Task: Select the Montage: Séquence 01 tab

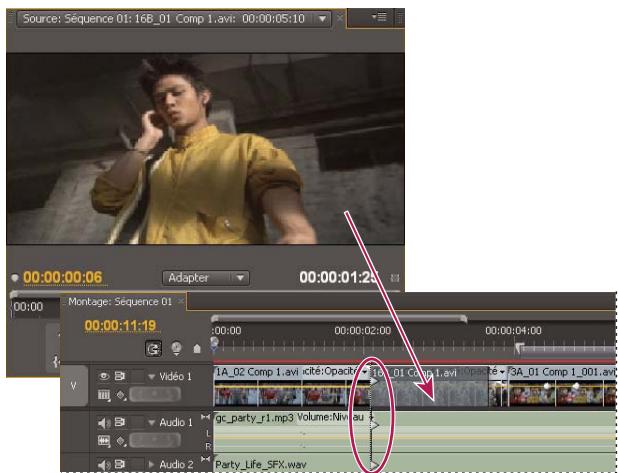Action: [120, 302]
